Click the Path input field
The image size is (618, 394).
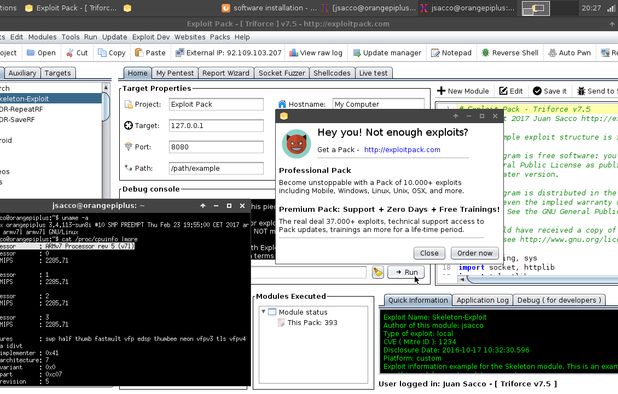[x=216, y=168]
